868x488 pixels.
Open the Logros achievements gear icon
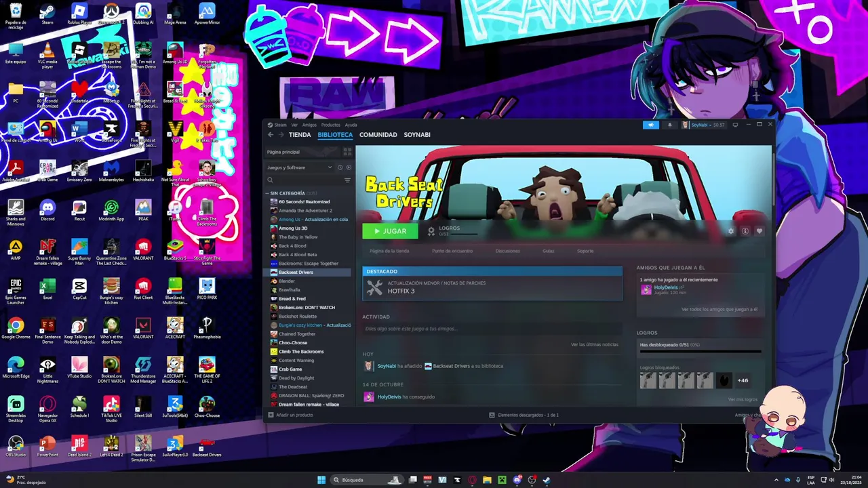pos(431,231)
